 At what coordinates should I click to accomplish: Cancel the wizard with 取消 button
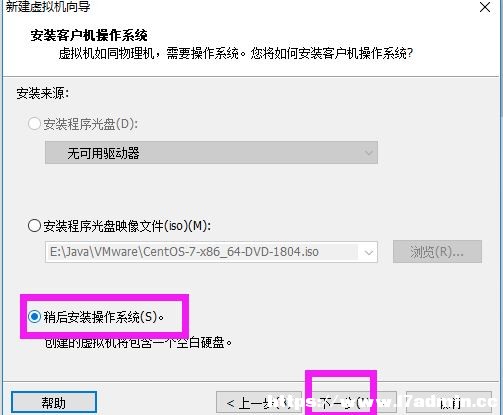click(449, 403)
